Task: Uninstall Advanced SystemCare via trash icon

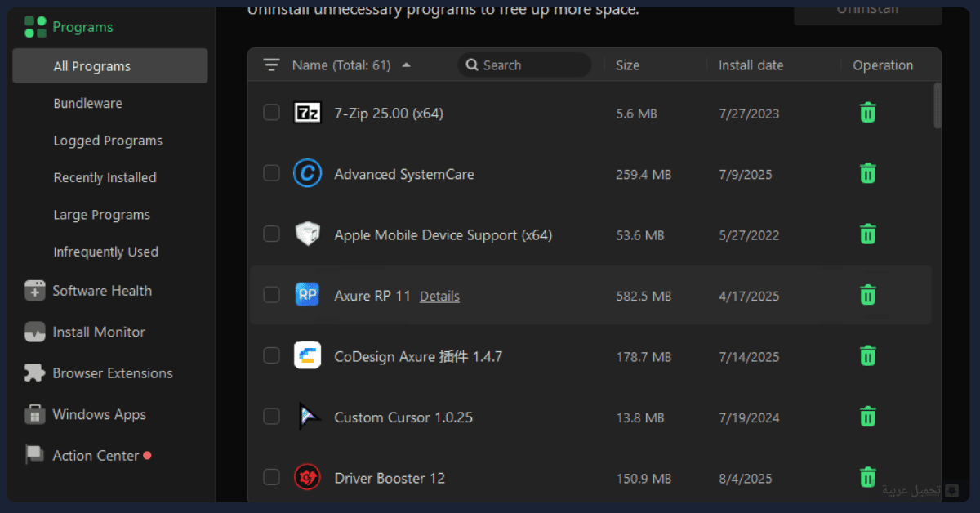Action: (x=868, y=173)
